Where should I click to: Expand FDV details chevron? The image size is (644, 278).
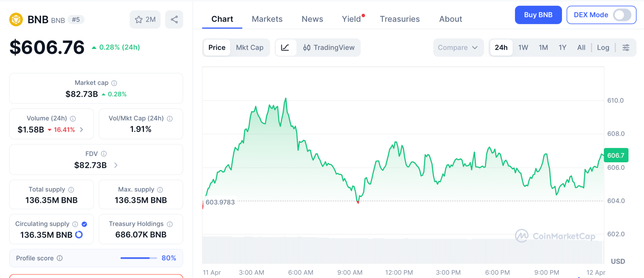click(x=116, y=165)
